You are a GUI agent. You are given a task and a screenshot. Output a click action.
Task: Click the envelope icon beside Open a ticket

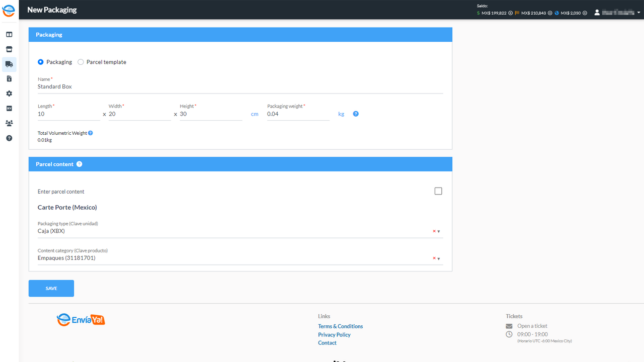[509, 326]
